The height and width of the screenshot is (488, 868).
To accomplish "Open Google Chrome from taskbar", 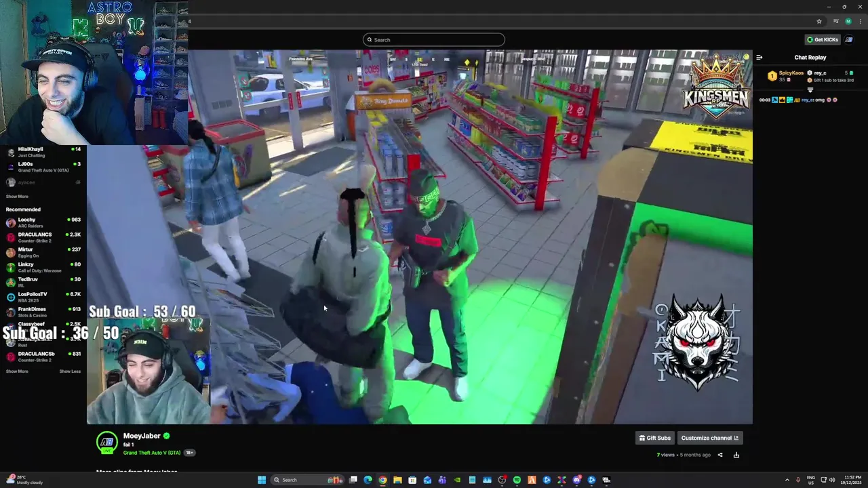I will pyautogui.click(x=383, y=480).
